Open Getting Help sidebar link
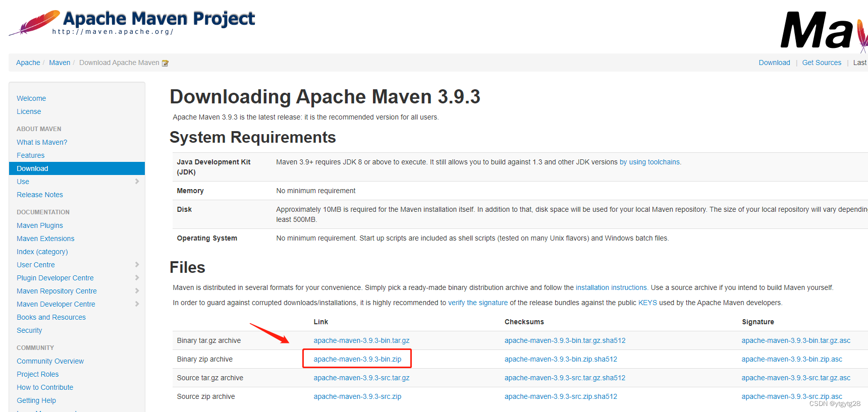 coord(36,400)
